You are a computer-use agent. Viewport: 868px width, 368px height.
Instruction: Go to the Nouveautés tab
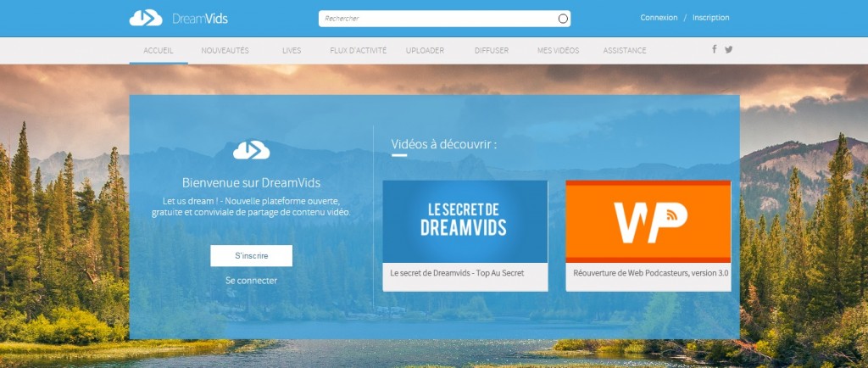[225, 50]
